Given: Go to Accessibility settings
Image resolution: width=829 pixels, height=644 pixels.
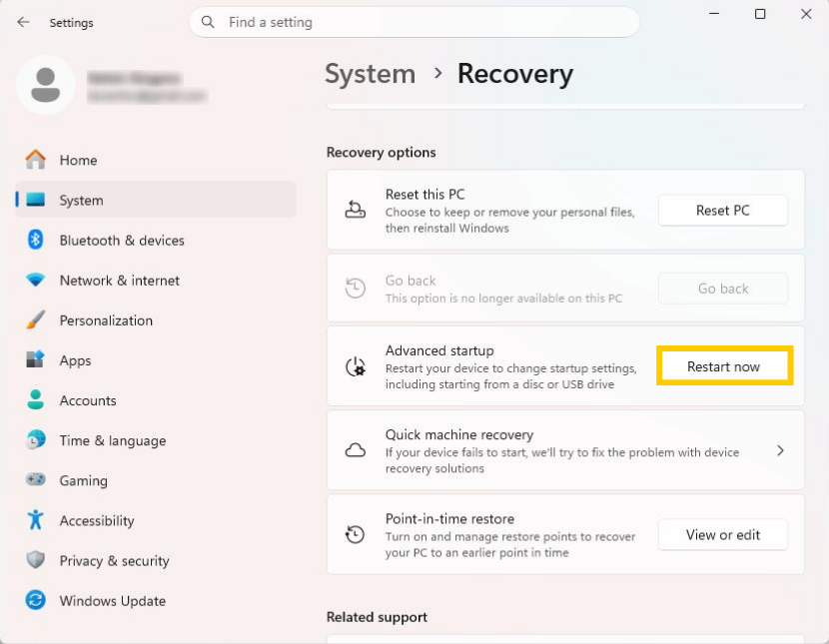Looking at the screenshot, I should (156, 520).
